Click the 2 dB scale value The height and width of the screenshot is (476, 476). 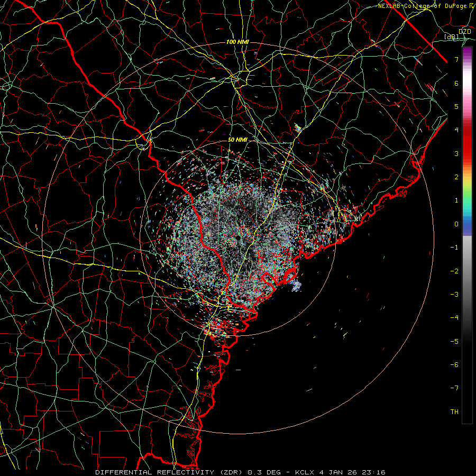click(x=456, y=177)
